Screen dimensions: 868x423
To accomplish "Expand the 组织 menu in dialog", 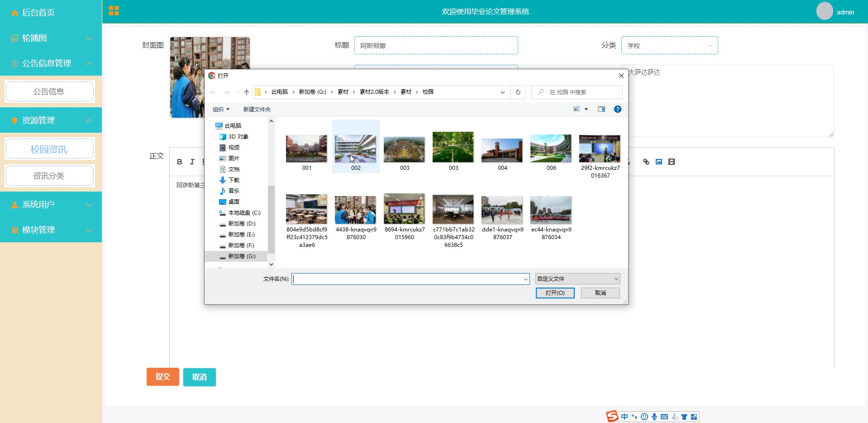I will point(221,109).
